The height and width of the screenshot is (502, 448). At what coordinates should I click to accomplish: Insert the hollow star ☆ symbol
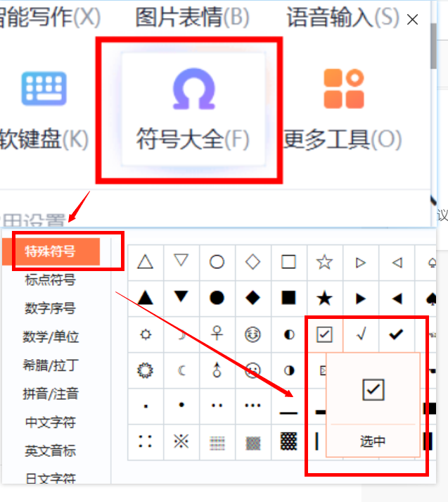[324, 263]
